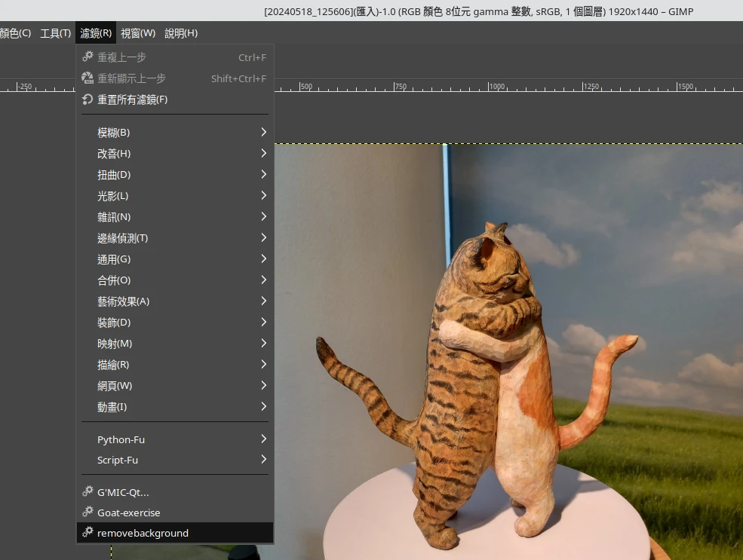This screenshot has height=560, width=743.
Task: Click the 重置所有濾鏡 reset icon
Action: pos(88,99)
